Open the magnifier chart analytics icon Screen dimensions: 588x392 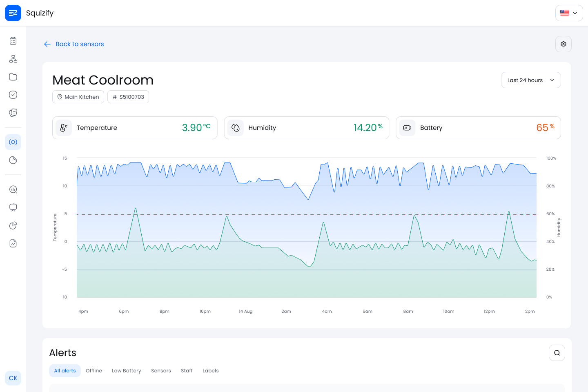click(13, 189)
